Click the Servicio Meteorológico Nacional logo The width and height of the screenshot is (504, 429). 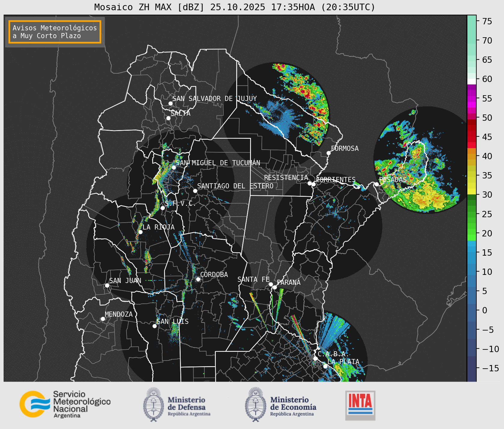tap(65, 404)
